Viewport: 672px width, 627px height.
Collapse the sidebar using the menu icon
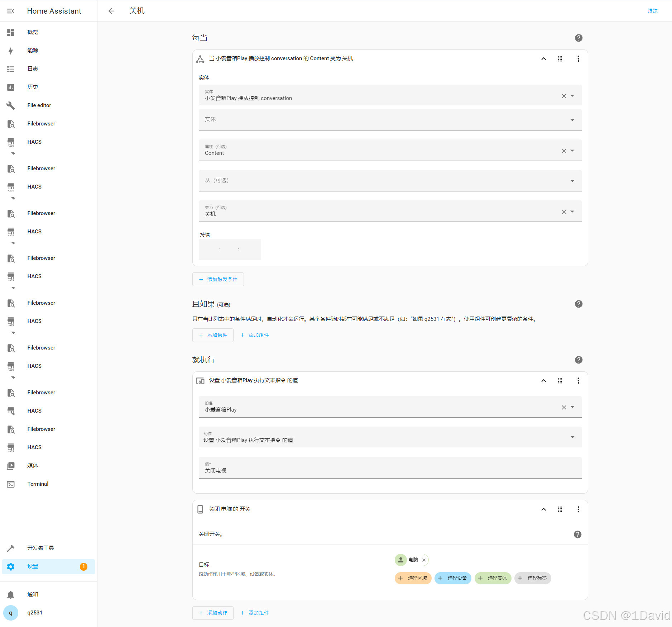(x=11, y=11)
